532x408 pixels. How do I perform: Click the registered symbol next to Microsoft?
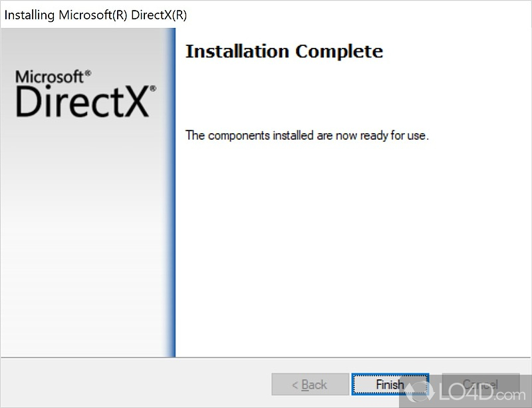[88, 73]
